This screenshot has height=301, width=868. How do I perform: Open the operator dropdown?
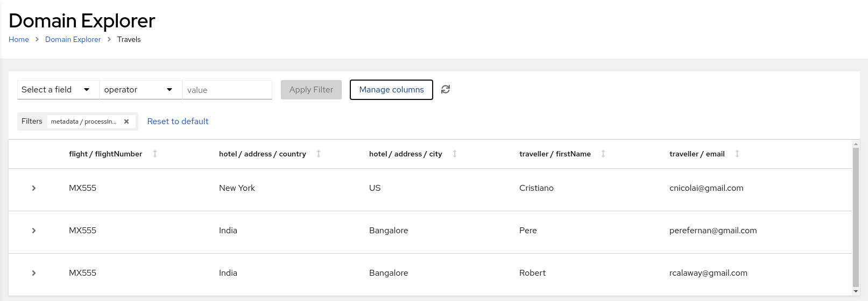tap(141, 90)
